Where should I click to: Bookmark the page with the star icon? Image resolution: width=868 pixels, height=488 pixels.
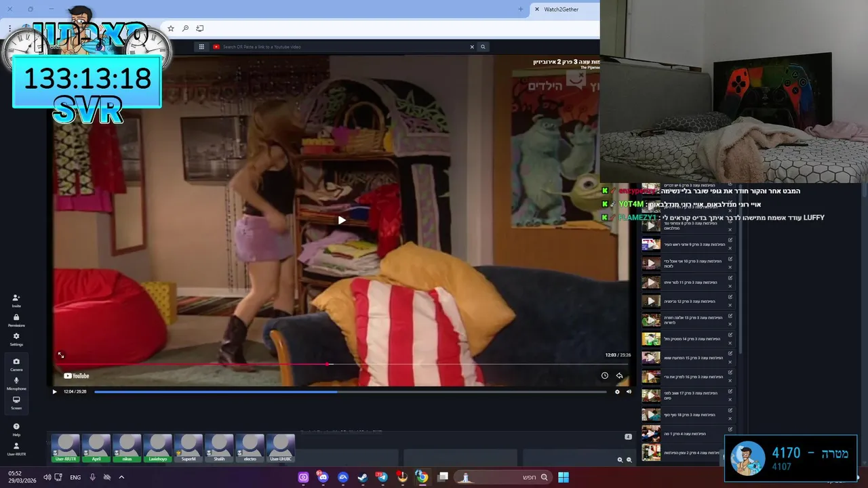pyautogui.click(x=171, y=28)
